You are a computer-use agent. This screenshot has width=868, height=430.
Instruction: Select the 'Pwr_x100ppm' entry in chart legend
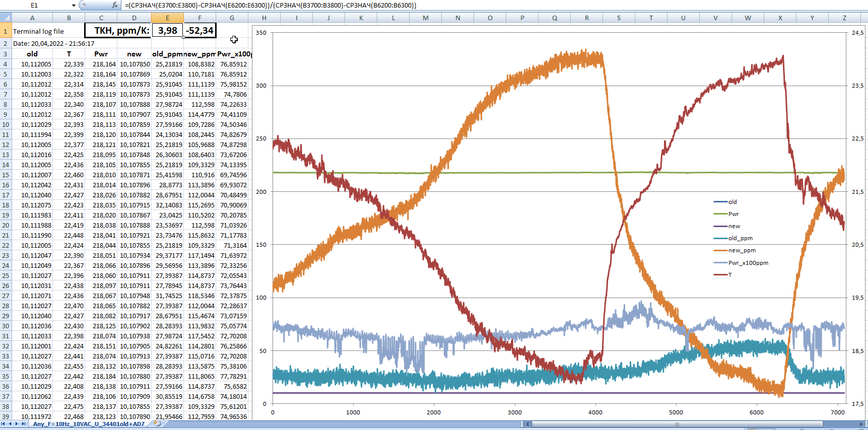pos(741,263)
